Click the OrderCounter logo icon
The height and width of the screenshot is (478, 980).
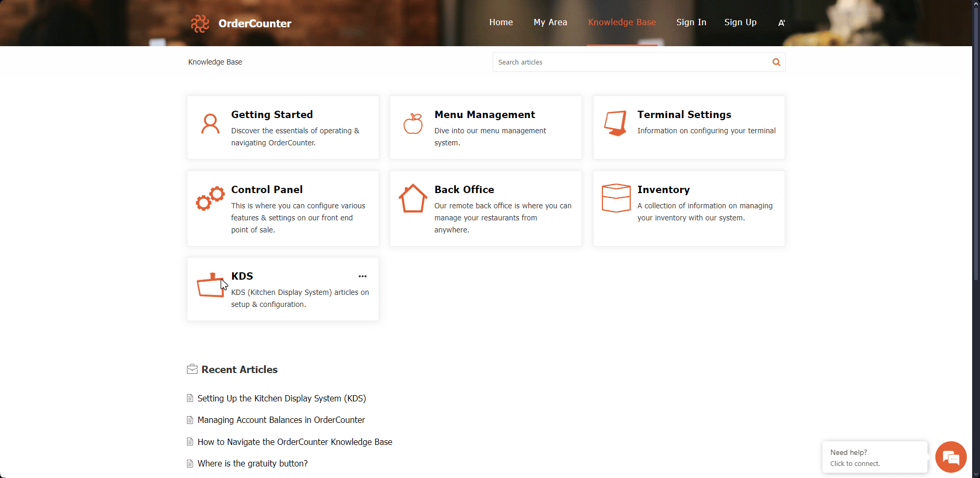click(200, 23)
